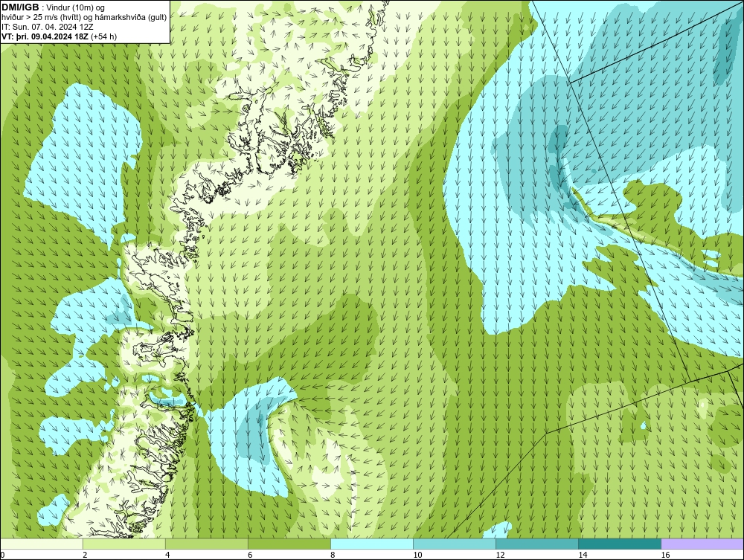Click the legend label '14'
744x560 pixels.
[x=583, y=555]
